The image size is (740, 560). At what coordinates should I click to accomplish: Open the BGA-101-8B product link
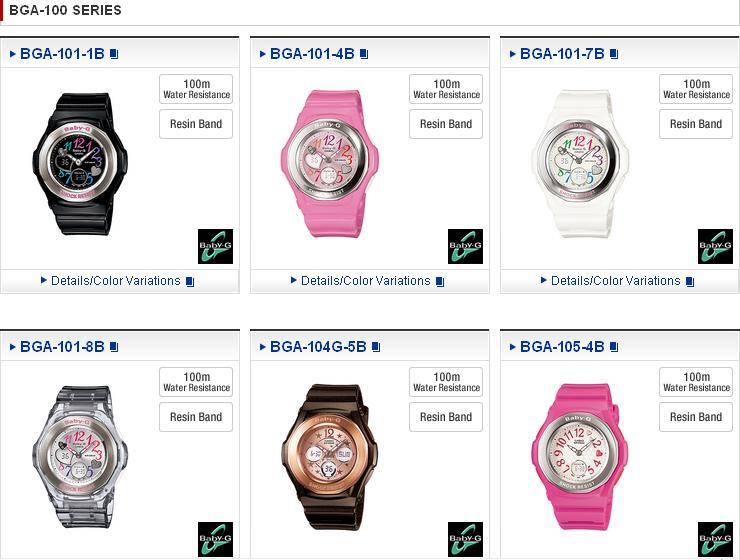[62, 347]
